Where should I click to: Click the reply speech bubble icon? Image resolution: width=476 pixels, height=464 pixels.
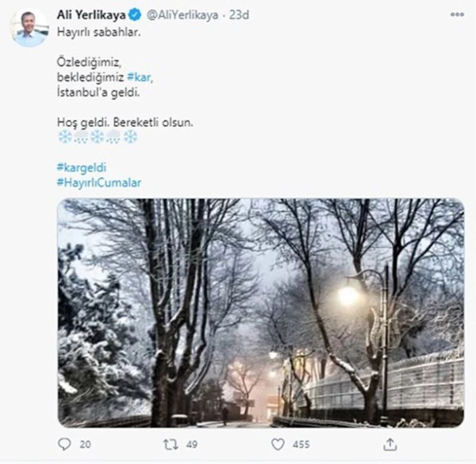coord(64,444)
